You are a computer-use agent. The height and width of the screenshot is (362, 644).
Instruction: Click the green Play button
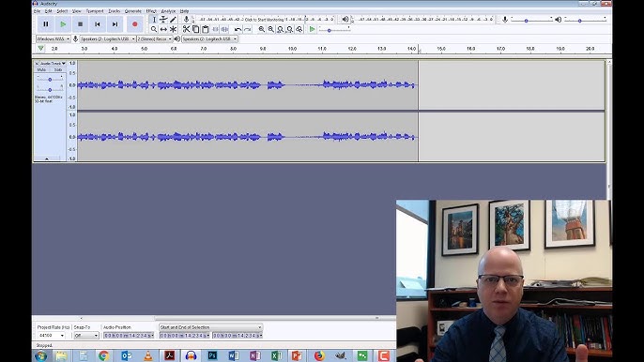pos(63,24)
